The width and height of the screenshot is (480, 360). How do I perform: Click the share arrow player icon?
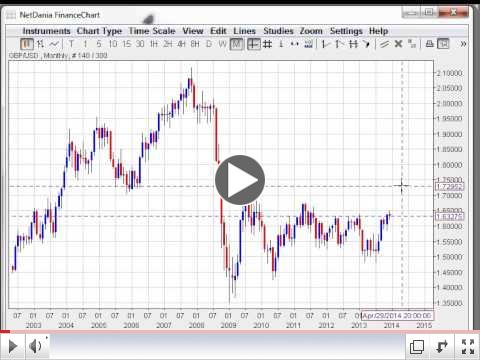click(442, 347)
